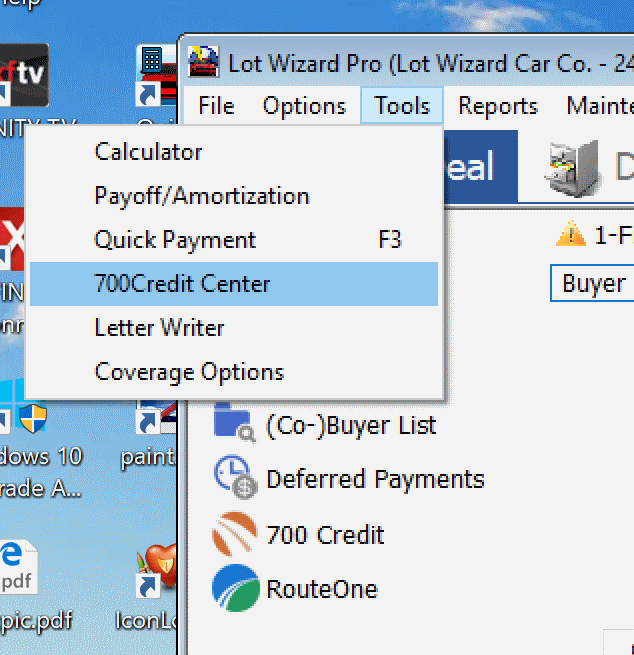
Task: Select Payoff/Amortization in the Tools menu
Action: 201,196
